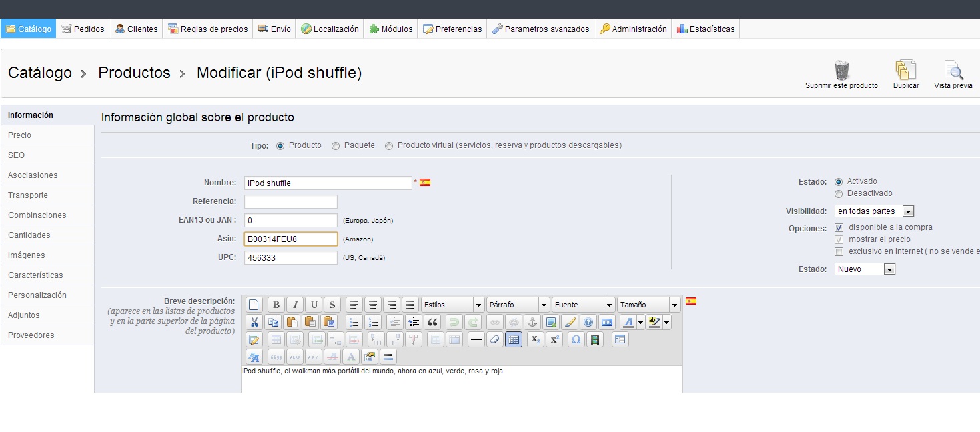Expand background highlight color arrow
The height and width of the screenshot is (432, 980).
tap(667, 322)
